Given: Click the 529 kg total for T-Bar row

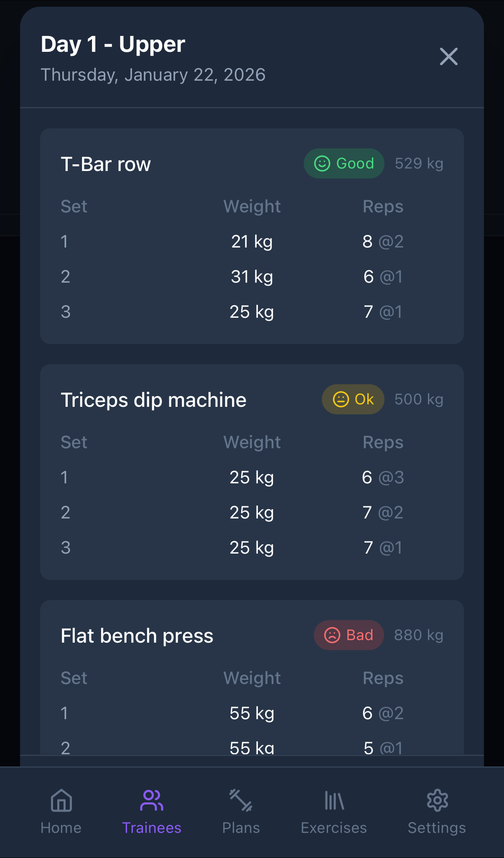Looking at the screenshot, I should click(418, 163).
